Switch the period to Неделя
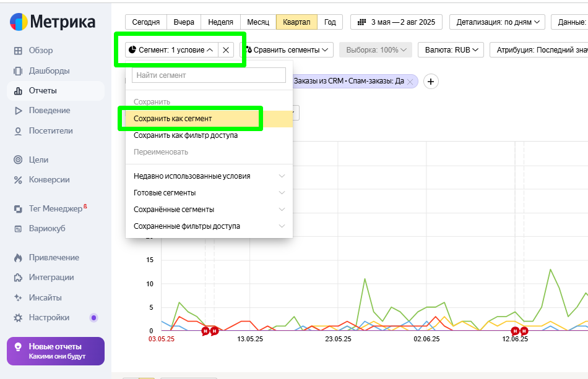 coord(220,22)
